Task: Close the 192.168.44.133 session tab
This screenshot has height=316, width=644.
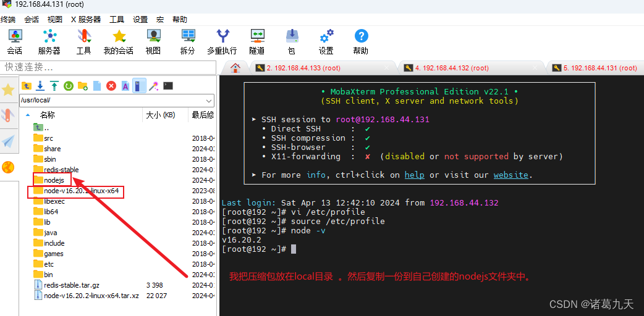Action: 386,68
